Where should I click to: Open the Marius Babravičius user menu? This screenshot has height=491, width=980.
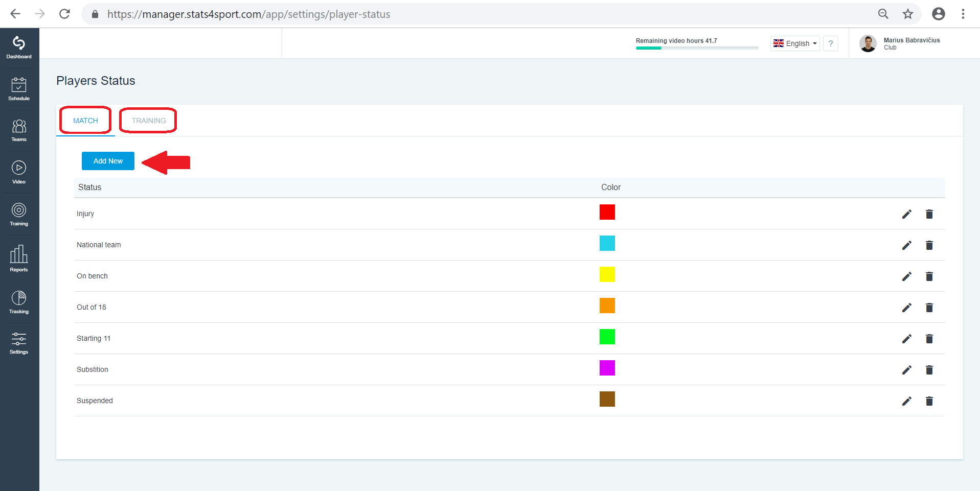tap(900, 43)
